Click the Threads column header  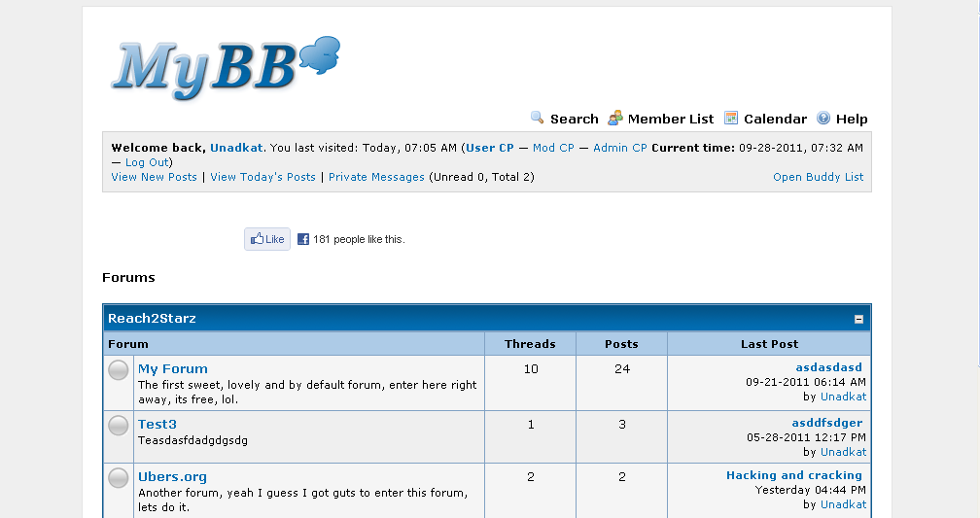point(530,344)
